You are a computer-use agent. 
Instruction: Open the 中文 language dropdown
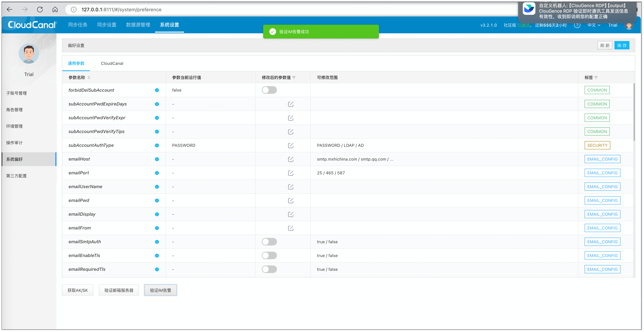coord(594,25)
